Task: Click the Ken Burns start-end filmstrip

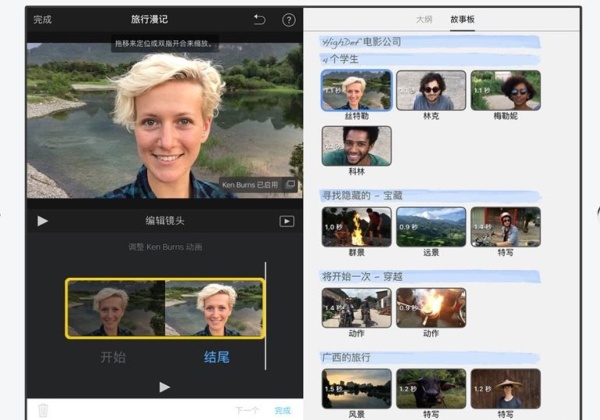Action: click(165, 308)
